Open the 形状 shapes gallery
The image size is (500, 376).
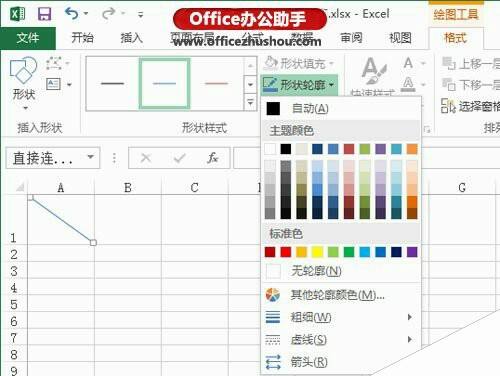point(24,83)
